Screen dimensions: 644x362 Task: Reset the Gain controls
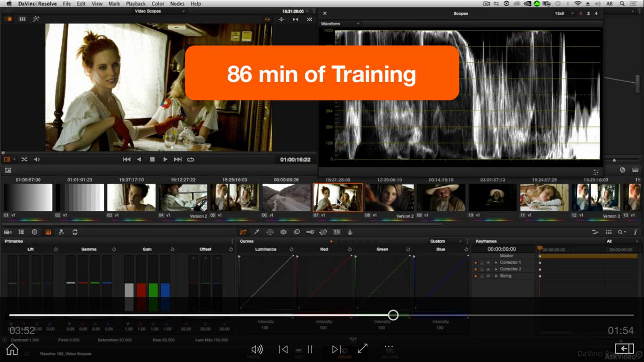click(172, 249)
